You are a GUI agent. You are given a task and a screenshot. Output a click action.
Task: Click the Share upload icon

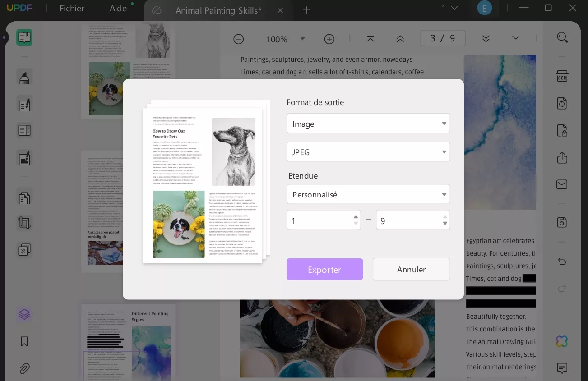[x=562, y=158]
